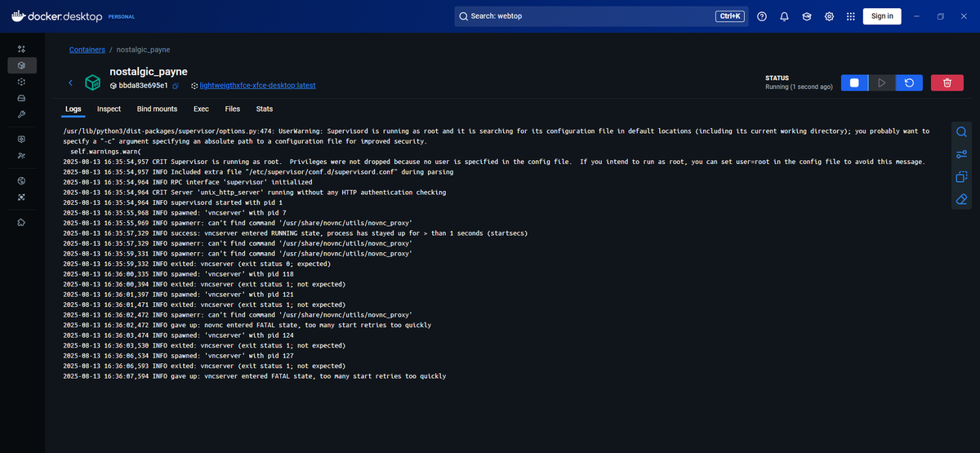Clear logs with eraser icon
The image size is (980, 453).
[x=961, y=199]
